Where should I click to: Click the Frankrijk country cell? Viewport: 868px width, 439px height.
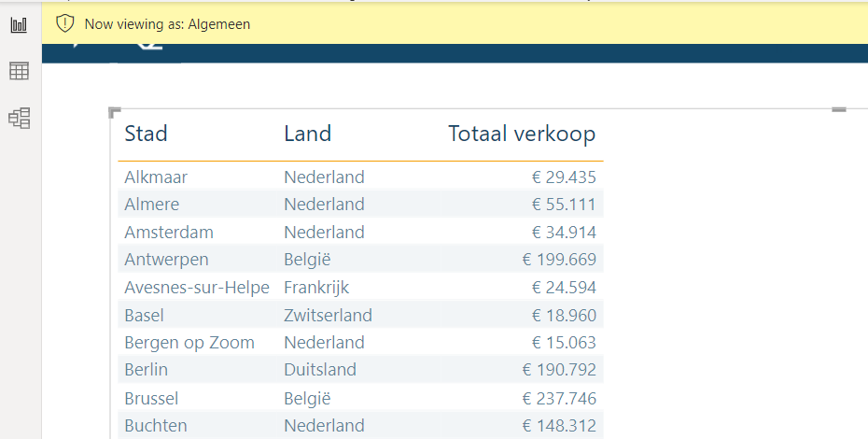pyautogui.click(x=316, y=288)
